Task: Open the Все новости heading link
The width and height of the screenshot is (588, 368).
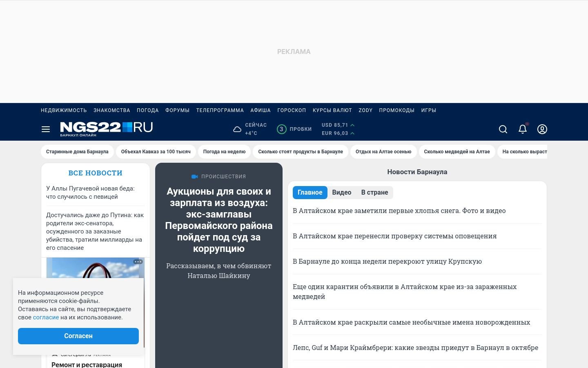Action: (x=96, y=173)
